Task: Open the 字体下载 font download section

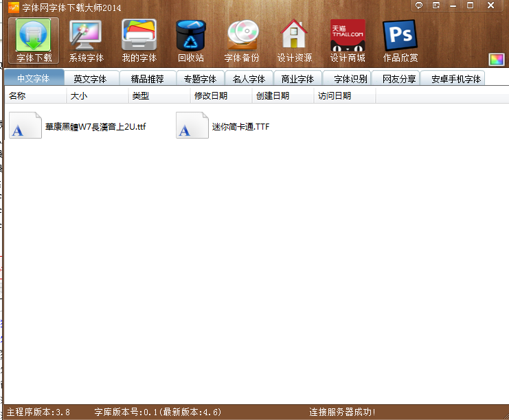Action: pyautogui.click(x=34, y=40)
